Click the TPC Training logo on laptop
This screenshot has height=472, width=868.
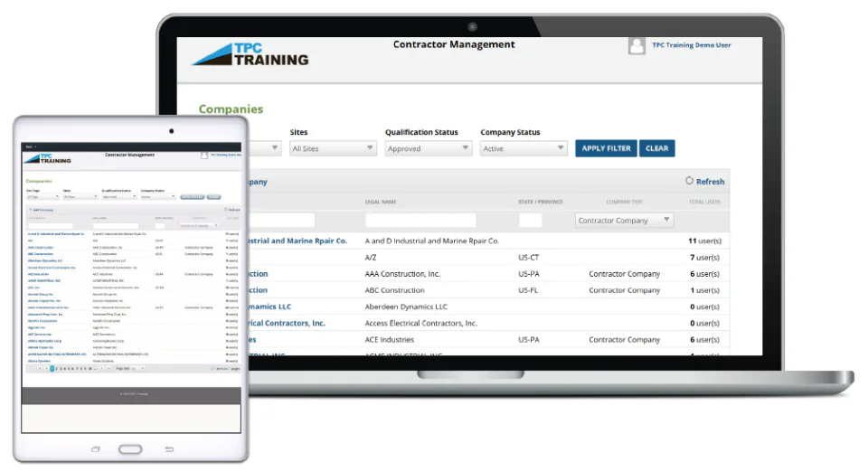[x=250, y=53]
